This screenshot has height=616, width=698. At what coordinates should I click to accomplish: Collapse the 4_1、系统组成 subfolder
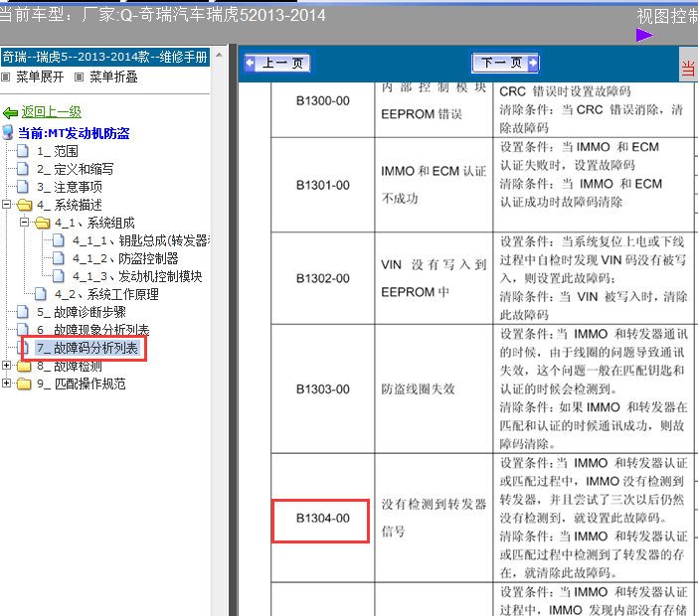(x=25, y=222)
